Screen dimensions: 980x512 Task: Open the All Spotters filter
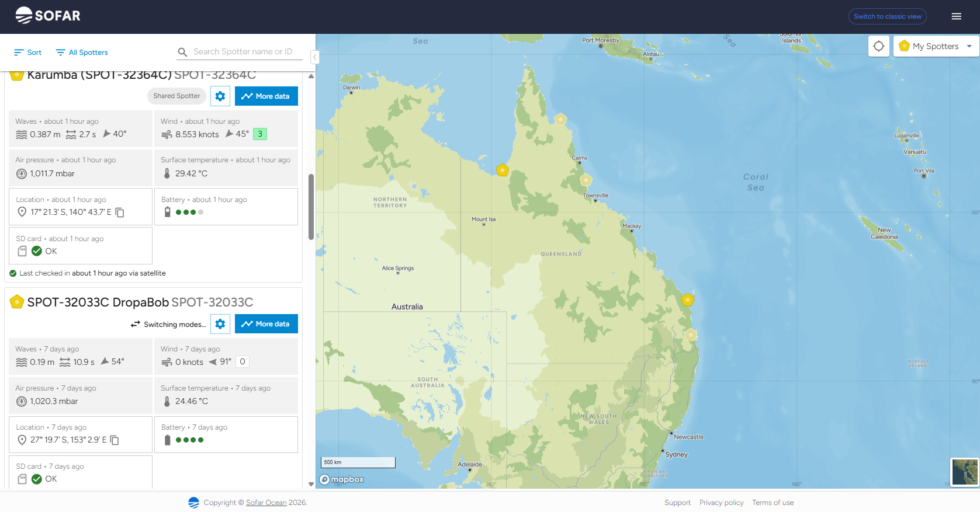click(82, 53)
